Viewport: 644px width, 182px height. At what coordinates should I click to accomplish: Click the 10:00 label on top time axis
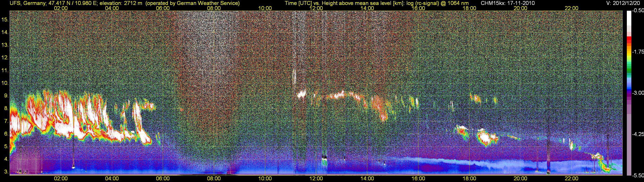265,8
